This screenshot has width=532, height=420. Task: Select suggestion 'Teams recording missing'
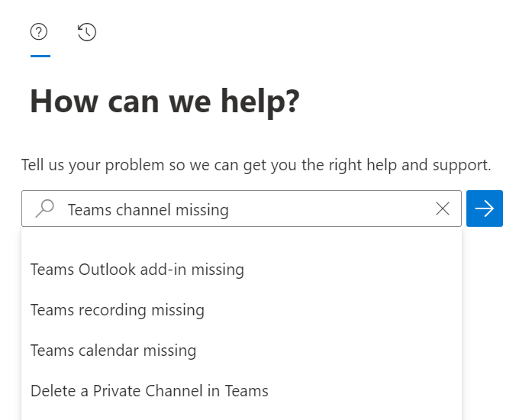click(241, 310)
